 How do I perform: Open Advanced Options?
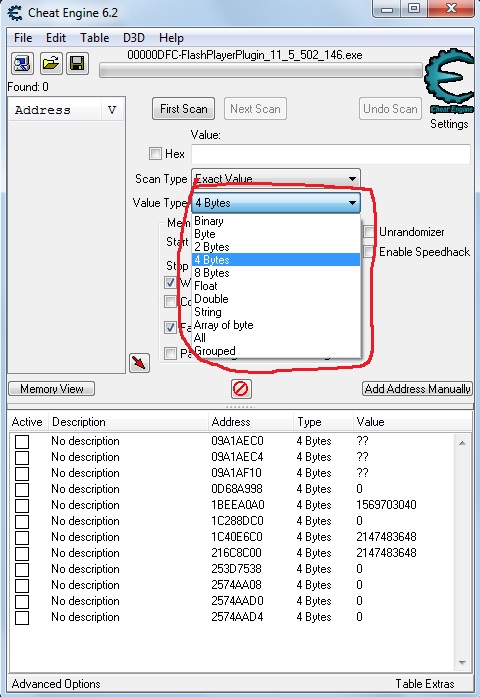[56, 684]
